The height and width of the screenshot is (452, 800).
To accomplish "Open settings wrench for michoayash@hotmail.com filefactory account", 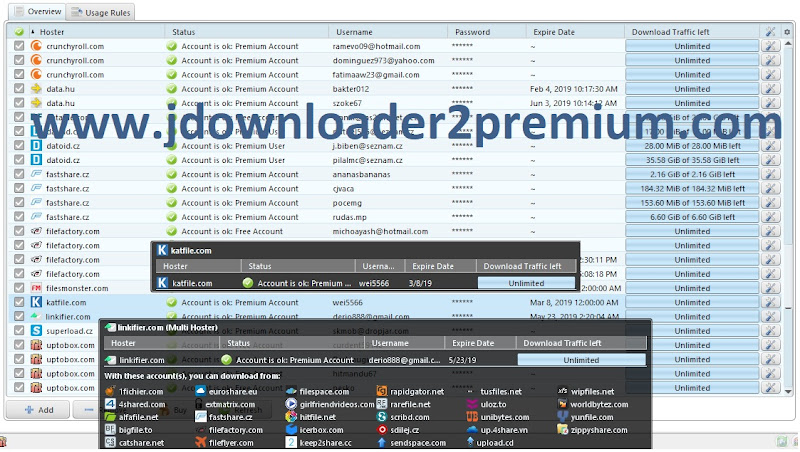I will 770,231.
